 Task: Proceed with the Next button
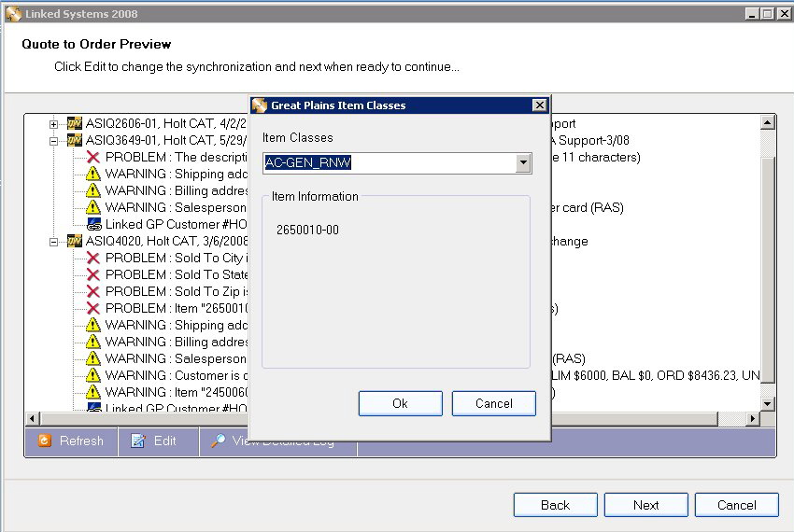(x=646, y=505)
